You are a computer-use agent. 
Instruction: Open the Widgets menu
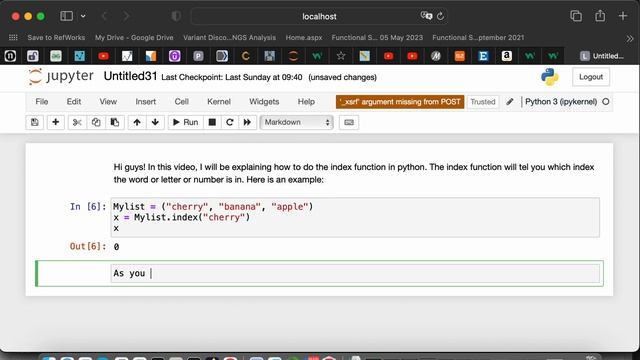pyautogui.click(x=264, y=102)
